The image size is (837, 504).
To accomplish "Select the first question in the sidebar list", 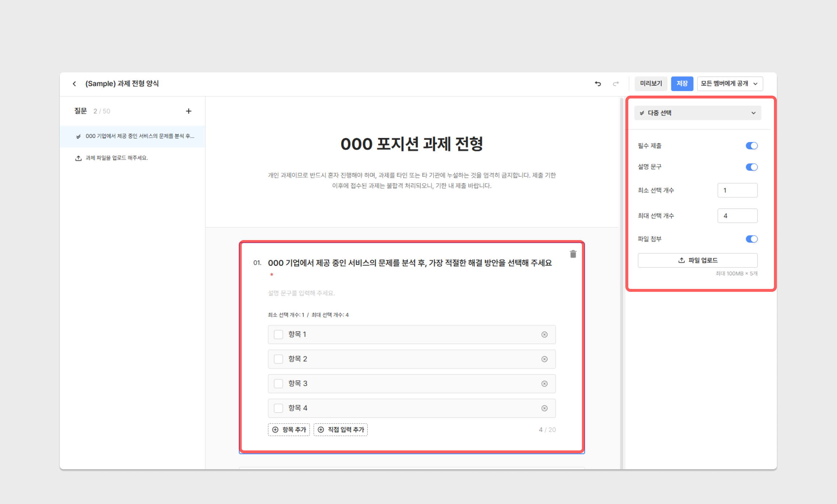I will (x=139, y=136).
